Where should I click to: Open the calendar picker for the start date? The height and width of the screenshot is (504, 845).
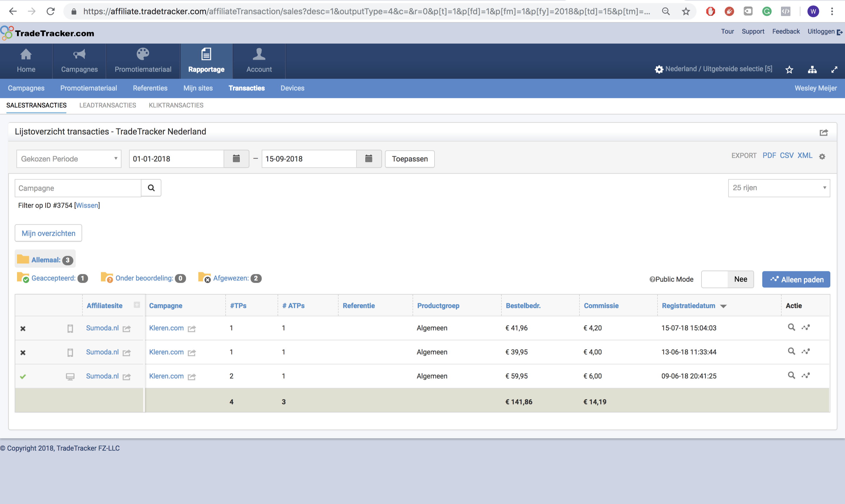pyautogui.click(x=236, y=159)
